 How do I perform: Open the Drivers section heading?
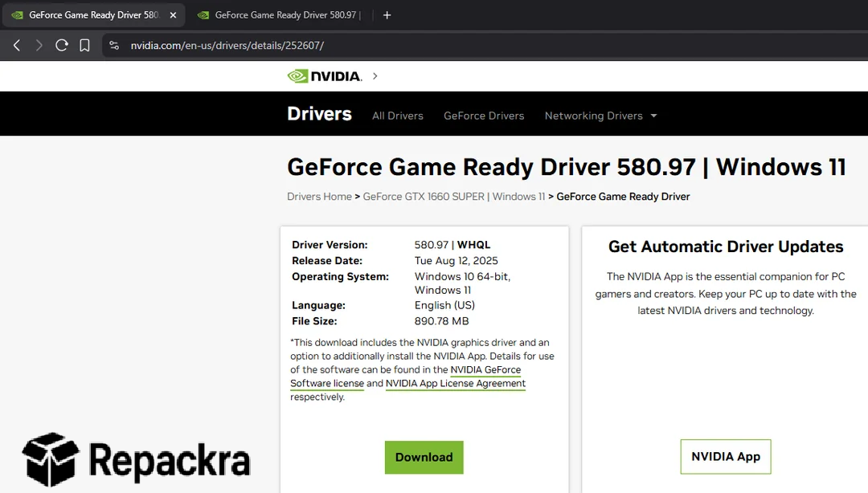coord(319,113)
